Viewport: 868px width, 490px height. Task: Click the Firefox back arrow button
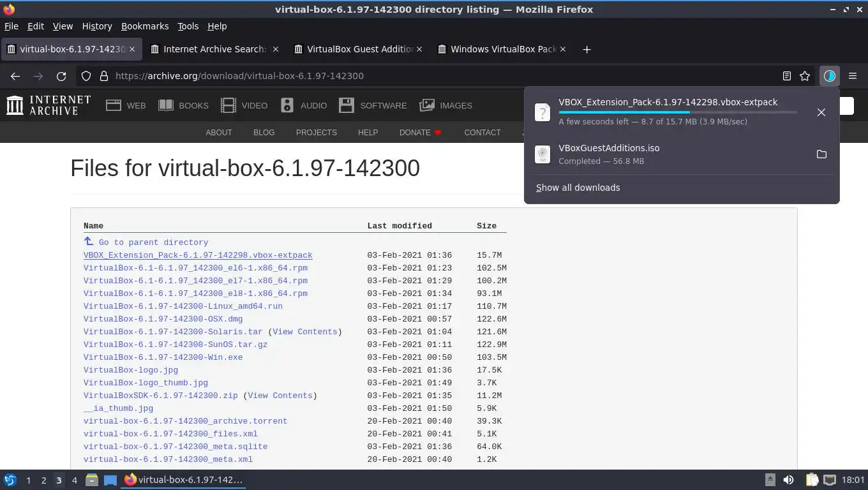point(15,76)
